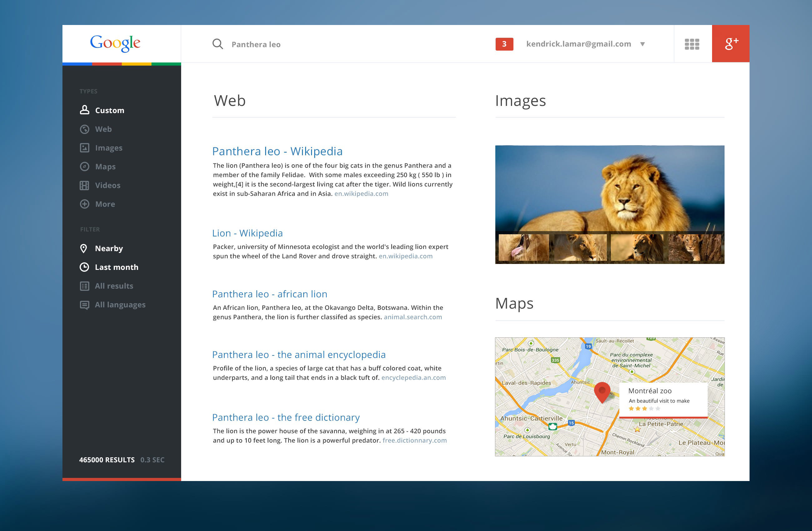This screenshot has height=531, width=812.
Task: Open Panthera leo - african lion result
Action: [270, 294]
